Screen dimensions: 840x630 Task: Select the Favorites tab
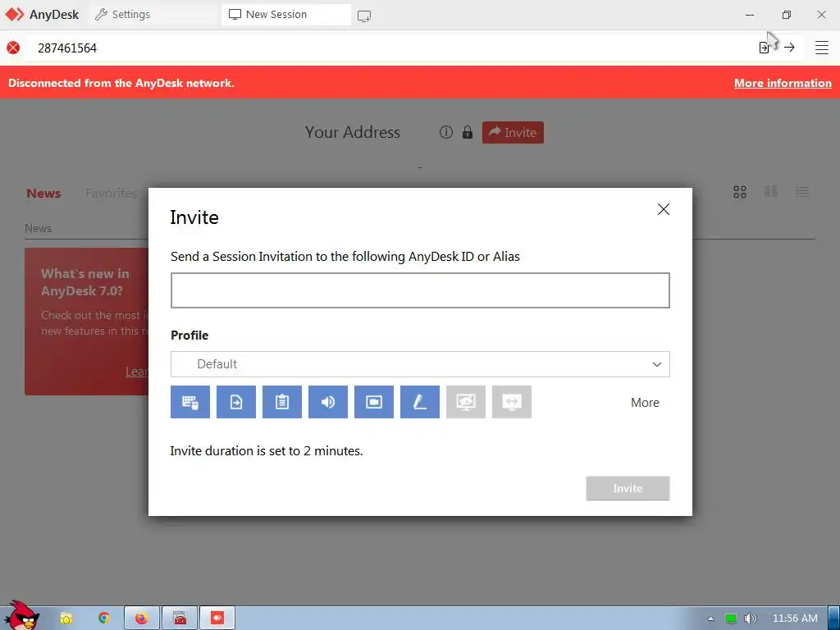tap(111, 194)
